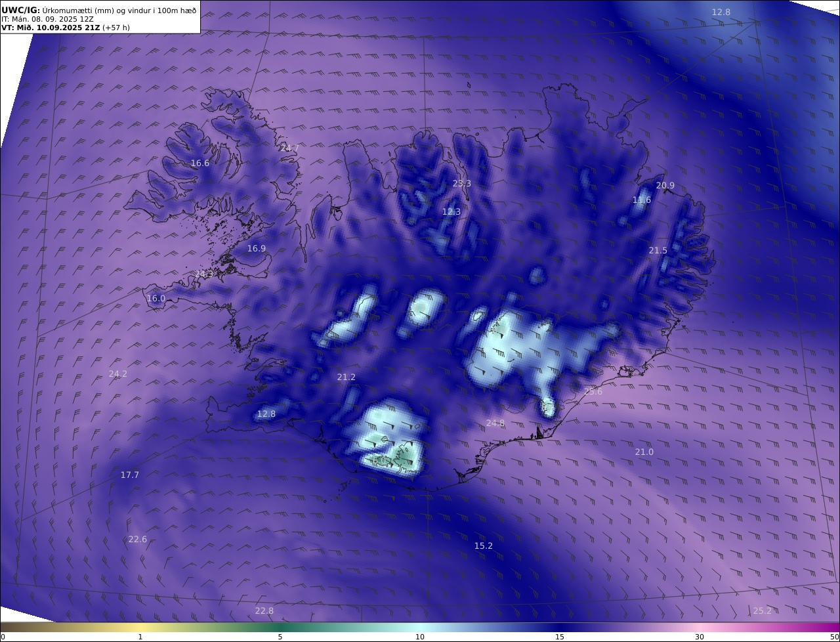Select the 'VT: Mið. 10.09.2025 21Z' line
Viewport: 840px width, 642px height.
(52, 28)
